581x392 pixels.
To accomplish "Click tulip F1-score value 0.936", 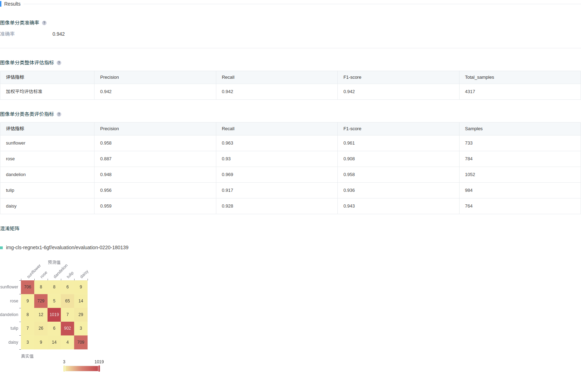I will click(x=349, y=190).
